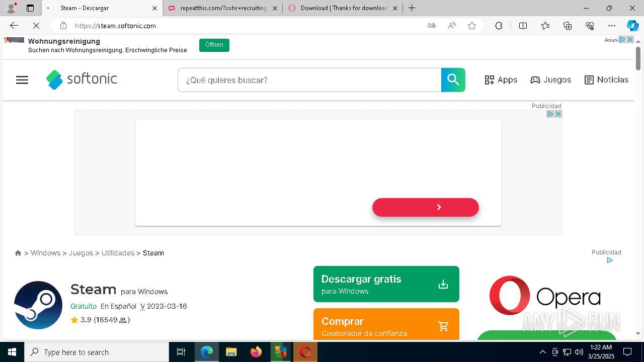Open the Noticias section
The height and width of the screenshot is (362, 644).
coord(606,80)
